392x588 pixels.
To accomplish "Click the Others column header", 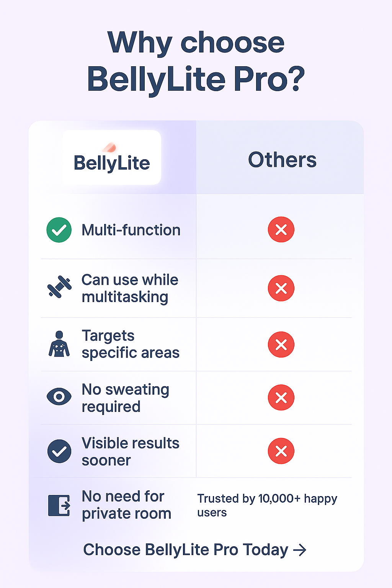I will coord(282,160).
